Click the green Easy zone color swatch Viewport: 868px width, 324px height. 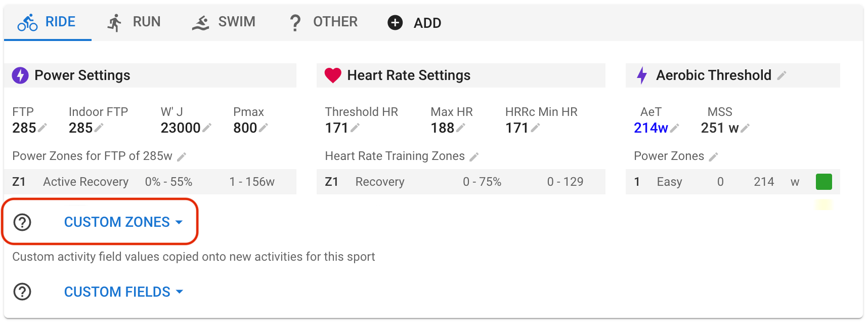pyautogui.click(x=823, y=182)
